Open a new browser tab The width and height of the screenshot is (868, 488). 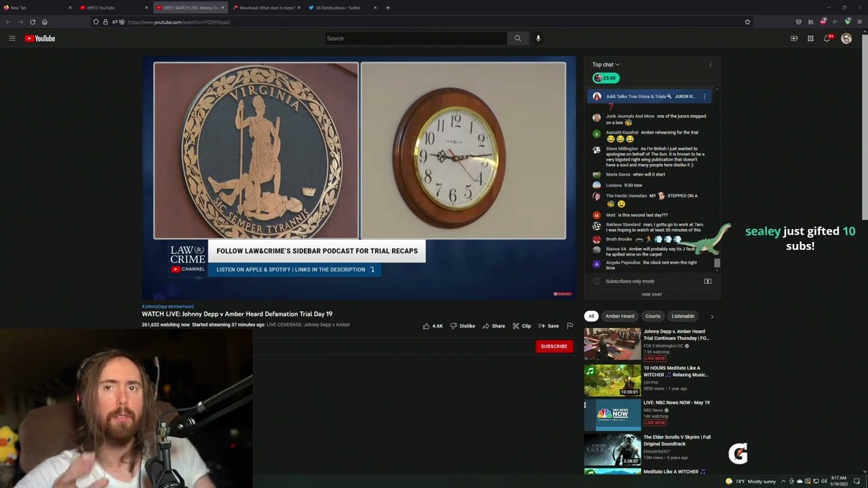pos(388,7)
